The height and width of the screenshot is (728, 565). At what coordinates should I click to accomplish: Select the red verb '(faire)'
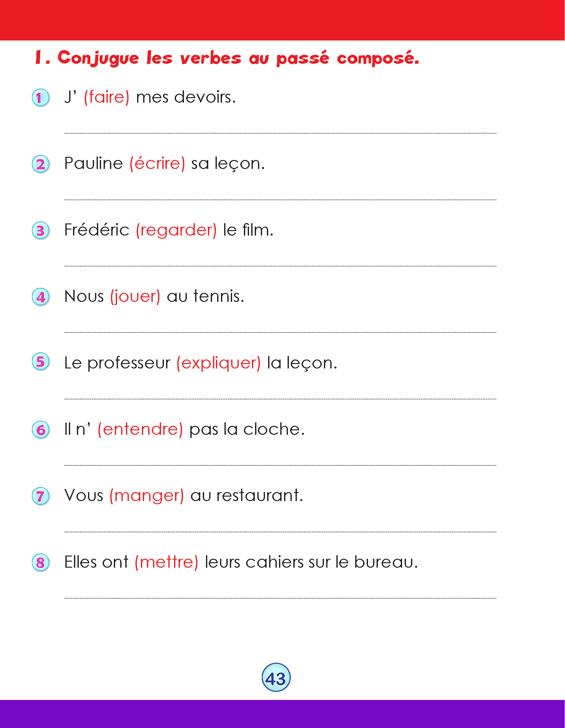(106, 97)
